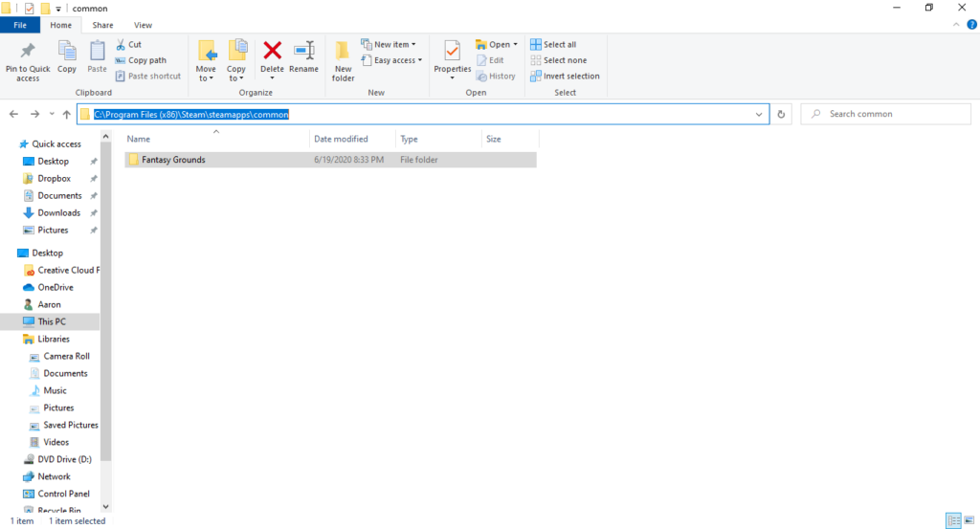
Task: Open DVD Drive (D:) in navigation pane
Action: [x=64, y=459]
